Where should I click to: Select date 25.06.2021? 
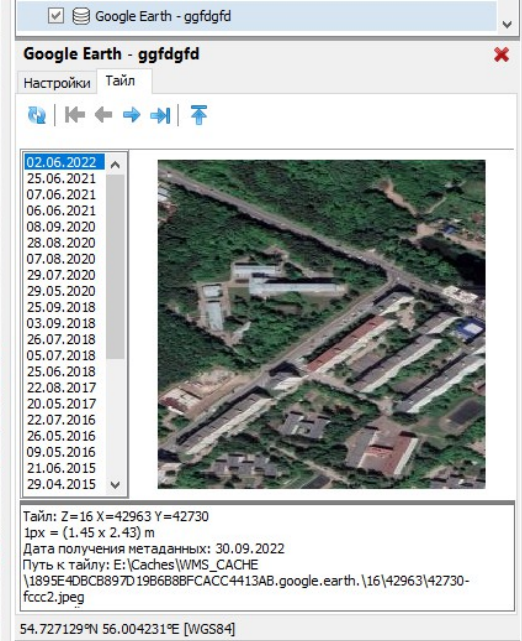click(61, 178)
